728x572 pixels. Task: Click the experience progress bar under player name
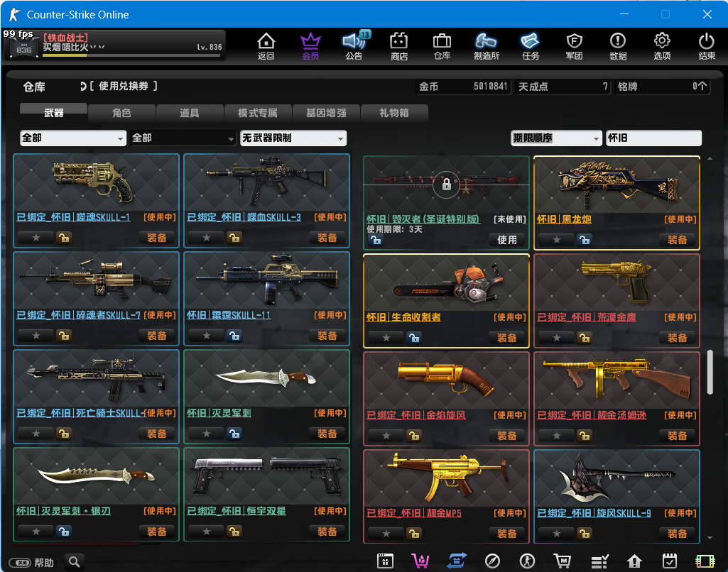pyautogui.click(x=131, y=55)
